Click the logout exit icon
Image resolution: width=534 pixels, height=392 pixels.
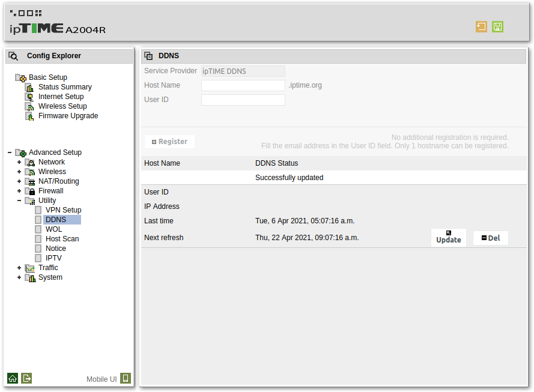tap(26, 378)
